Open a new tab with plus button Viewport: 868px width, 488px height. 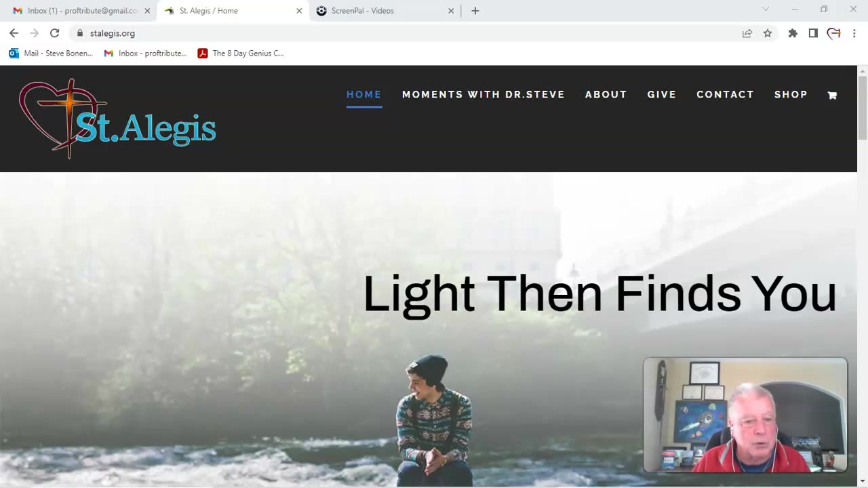(x=475, y=11)
